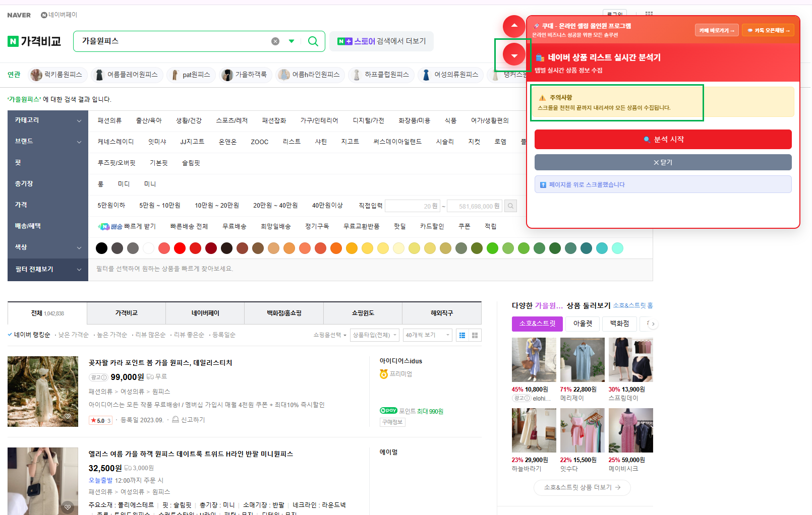Click the minimum price input field

pos(413,206)
